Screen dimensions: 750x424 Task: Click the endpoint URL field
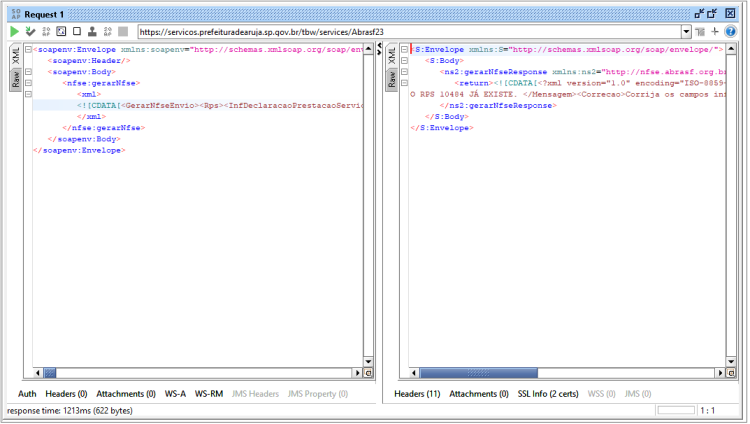[409, 32]
